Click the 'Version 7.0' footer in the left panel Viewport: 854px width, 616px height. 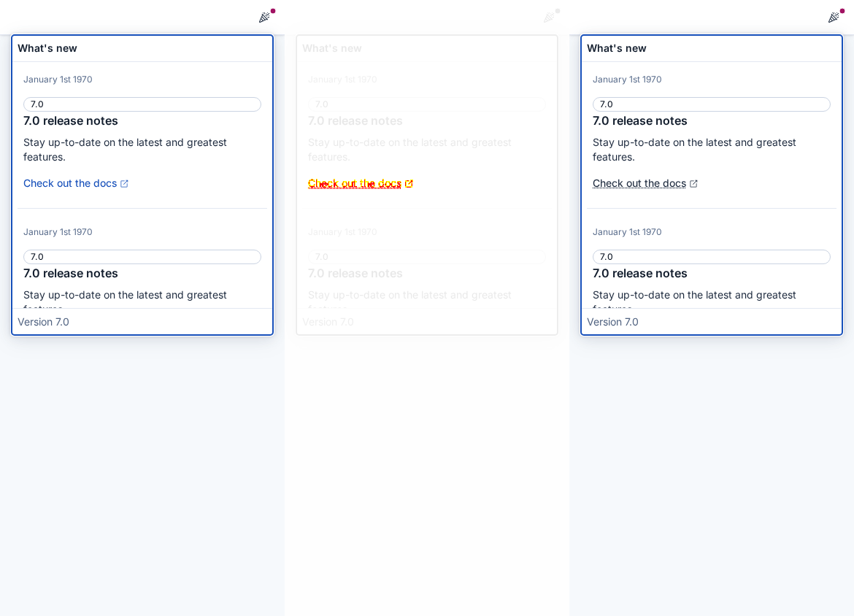point(44,322)
